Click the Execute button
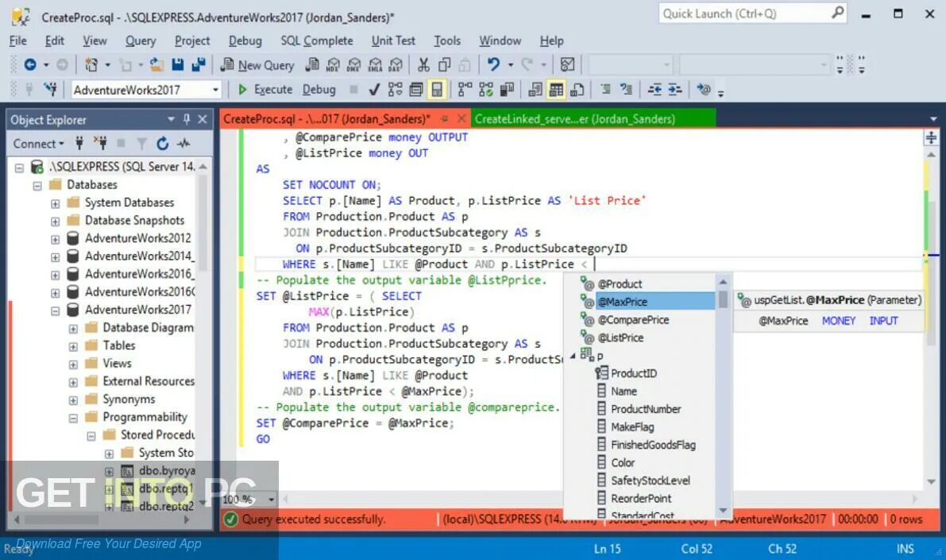This screenshot has height=560, width=946. [264, 90]
